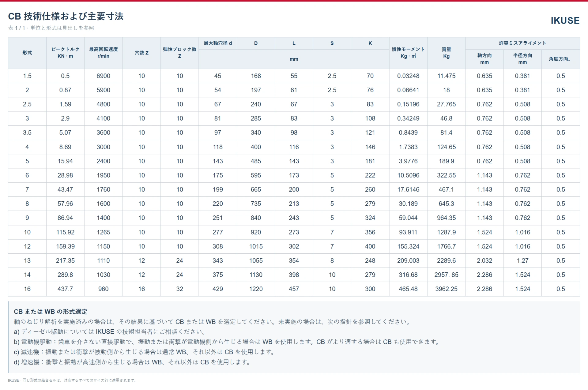
Task: Click the '慣性モーメント Kg·㎡' header
Action: pos(408,53)
